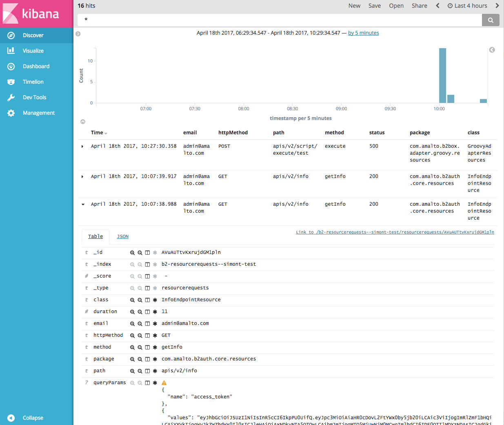Click the warning icon next to queryParams

point(164,383)
